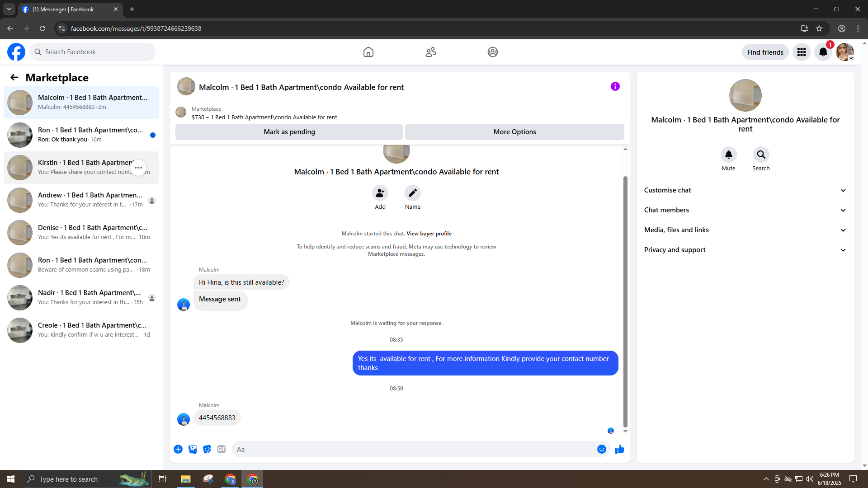Open the browser three-dot menu
Screen dimensions: 868x488
point(858,28)
